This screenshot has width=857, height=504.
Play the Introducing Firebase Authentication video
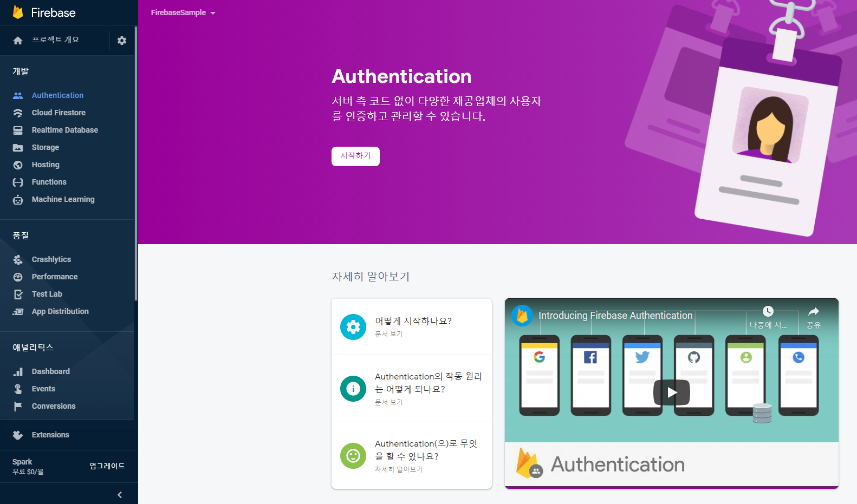point(672,392)
